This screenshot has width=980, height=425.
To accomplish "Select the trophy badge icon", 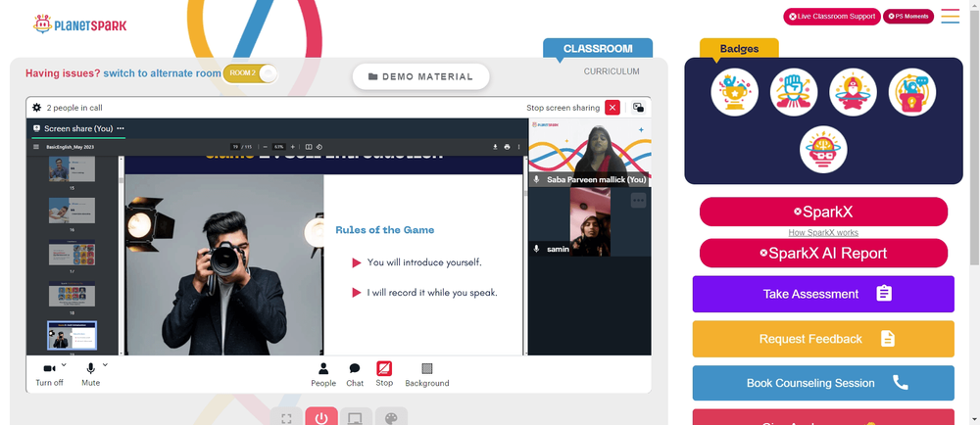I will (x=734, y=92).
